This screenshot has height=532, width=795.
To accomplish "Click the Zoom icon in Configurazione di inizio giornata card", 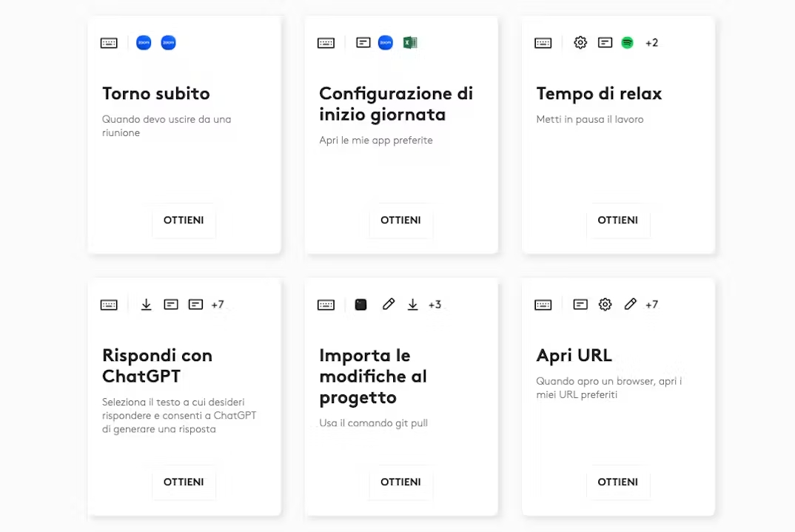I will (385, 43).
